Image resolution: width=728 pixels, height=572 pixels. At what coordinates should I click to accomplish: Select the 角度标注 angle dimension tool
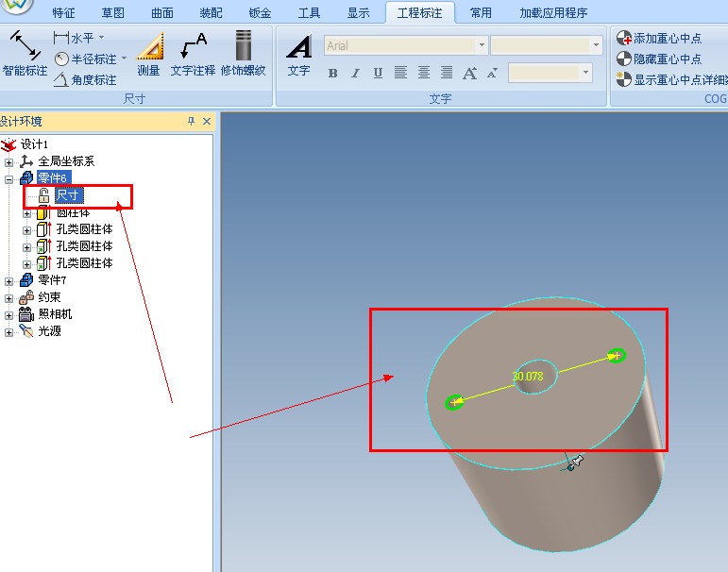point(85,80)
